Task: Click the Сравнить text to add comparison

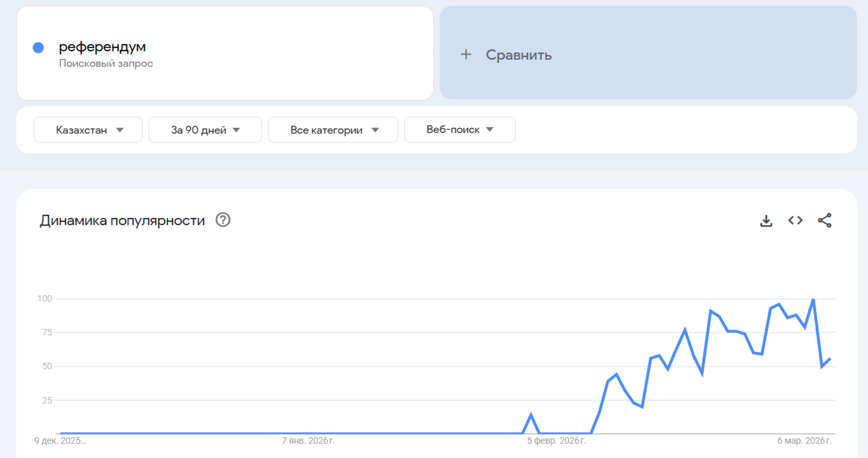Action: 519,55
